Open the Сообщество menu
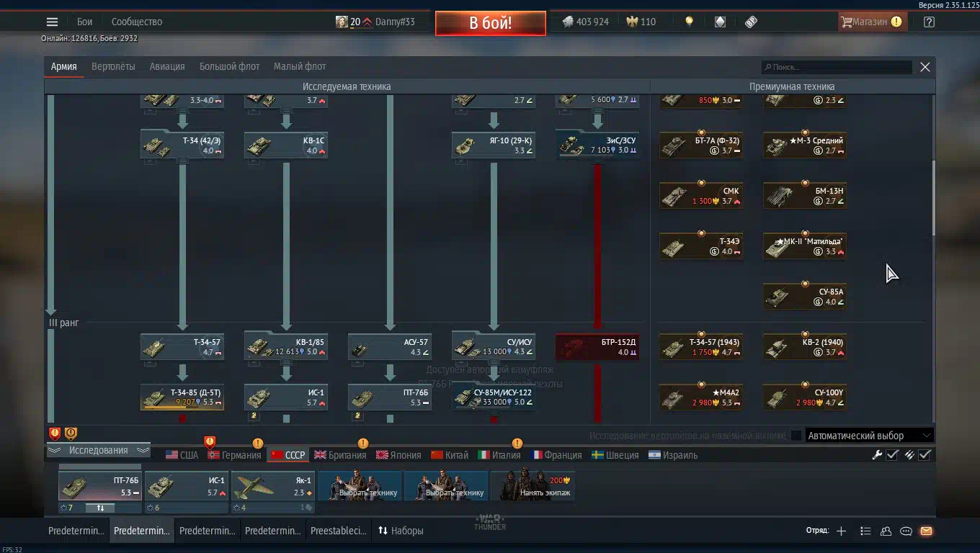Image resolution: width=980 pixels, height=553 pixels. (137, 22)
